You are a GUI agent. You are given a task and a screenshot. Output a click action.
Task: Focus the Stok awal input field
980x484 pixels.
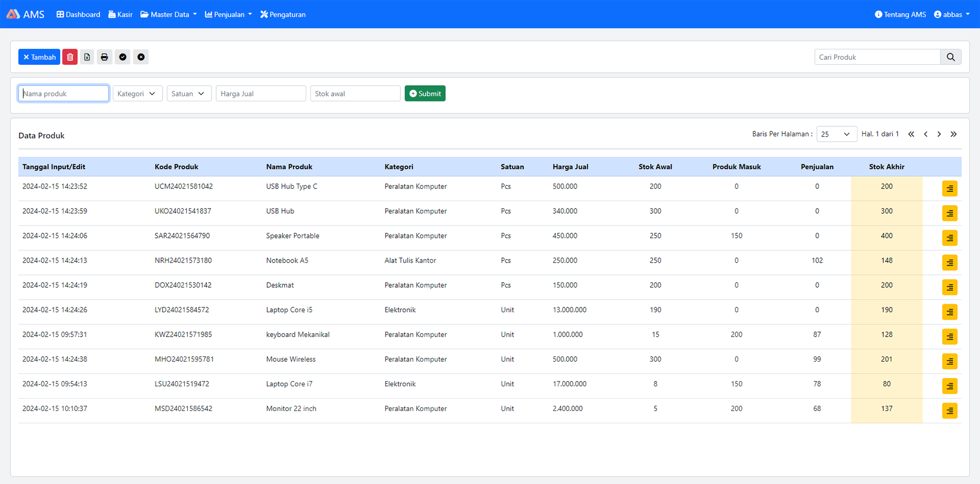(x=355, y=94)
